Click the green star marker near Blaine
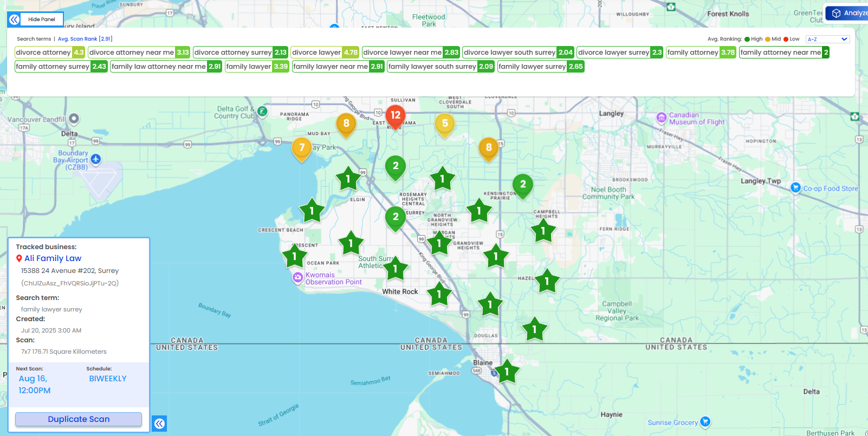Screen dimensions: 868x436 point(507,372)
